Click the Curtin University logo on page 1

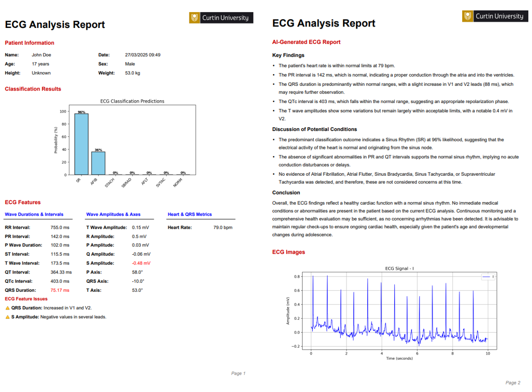click(221, 18)
